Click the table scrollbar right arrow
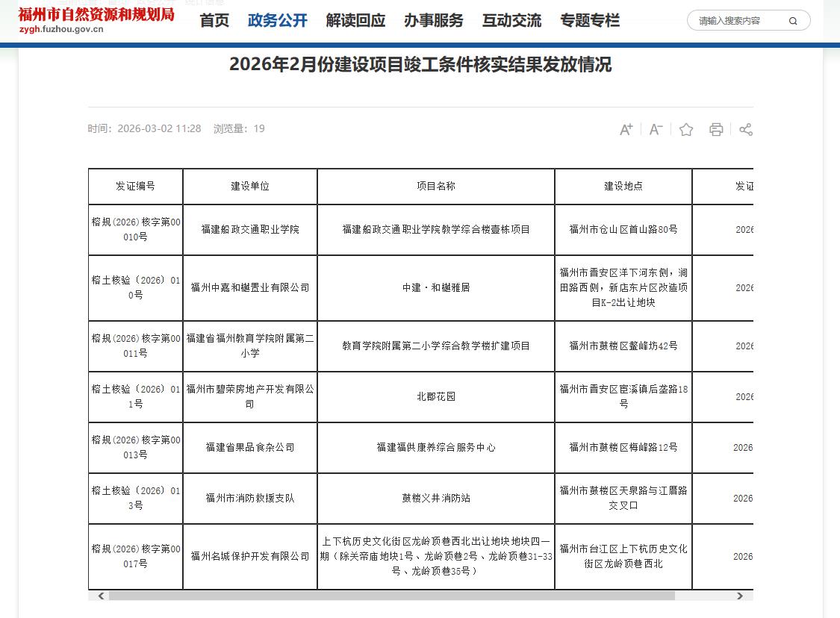This screenshot has height=618, width=840. [740, 596]
